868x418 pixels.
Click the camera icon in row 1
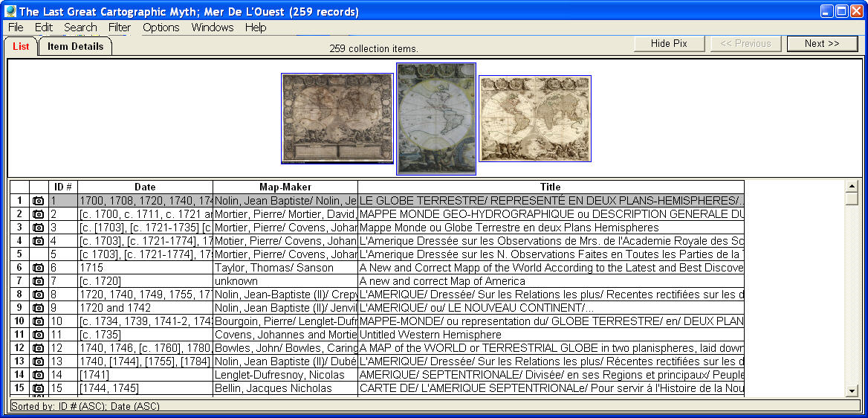point(39,201)
